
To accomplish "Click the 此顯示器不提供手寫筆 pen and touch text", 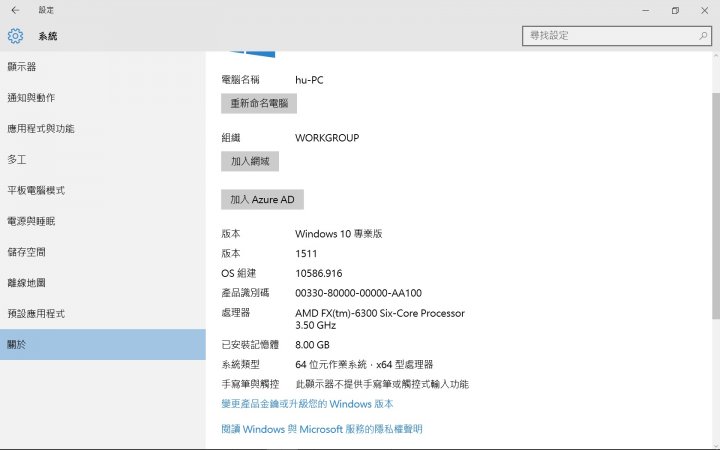I will pos(382,384).
